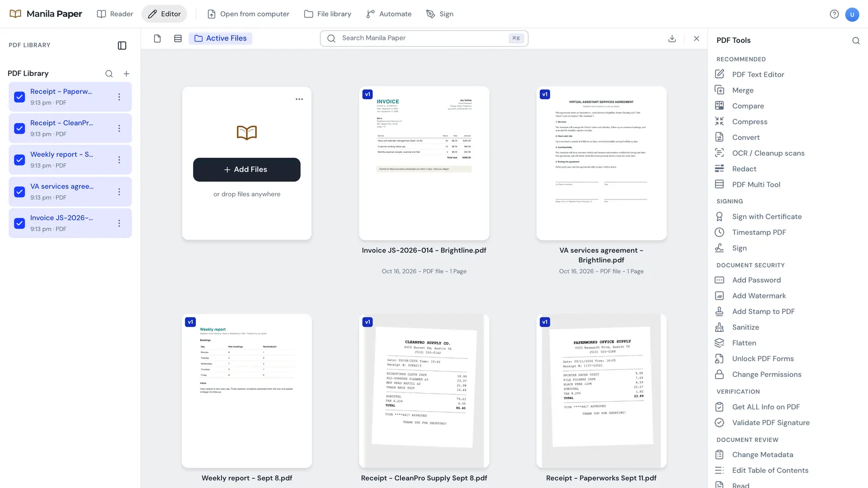The image size is (868, 488).
Task: Focus the Search Manila Paper field
Action: (424, 38)
